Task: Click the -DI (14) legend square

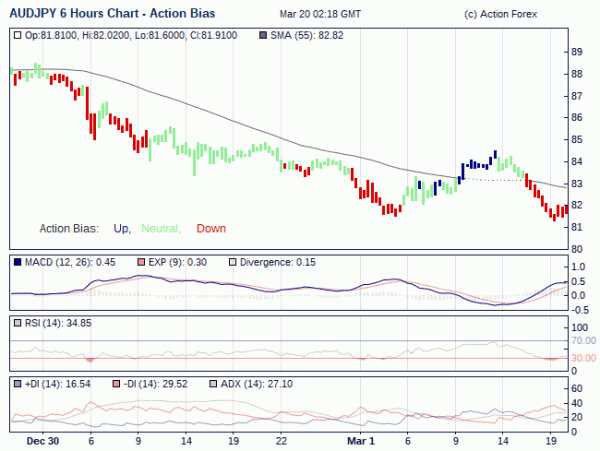Action: [116, 384]
